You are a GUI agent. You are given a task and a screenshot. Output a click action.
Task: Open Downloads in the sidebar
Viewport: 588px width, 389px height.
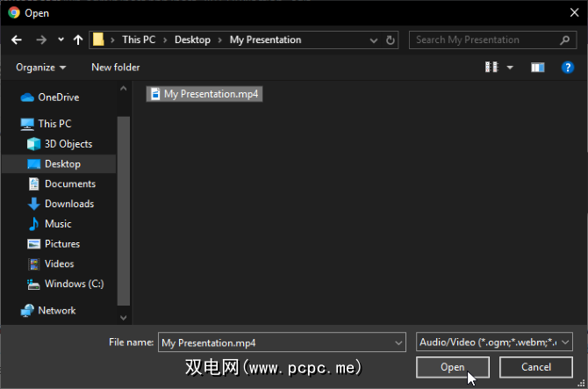tap(69, 204)
